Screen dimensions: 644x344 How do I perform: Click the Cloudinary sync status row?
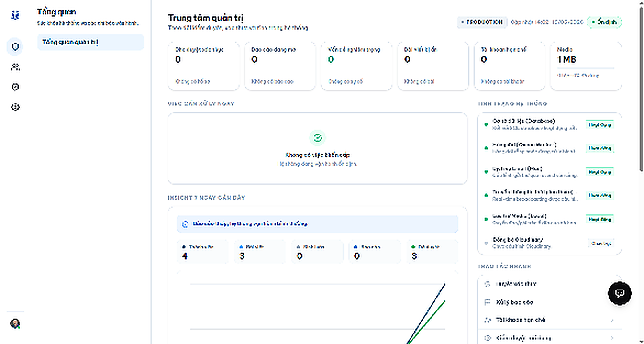[x=549, y=243]
